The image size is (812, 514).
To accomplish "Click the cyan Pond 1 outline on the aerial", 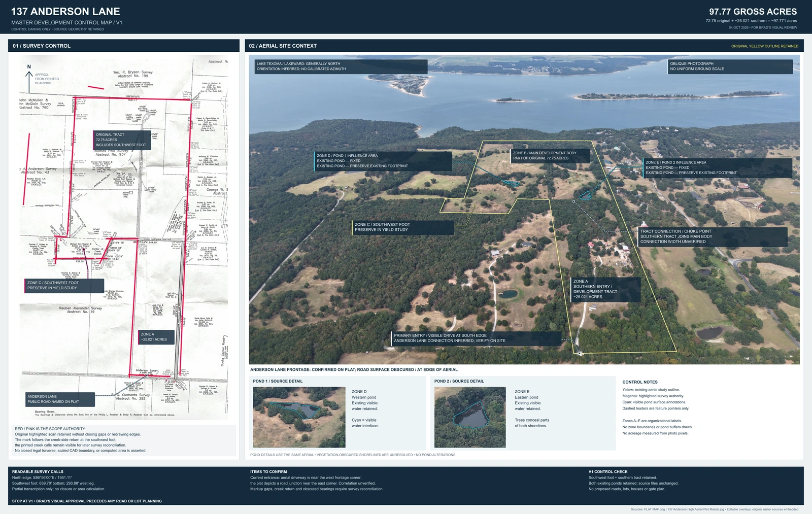I will click(x=511, y=183).
